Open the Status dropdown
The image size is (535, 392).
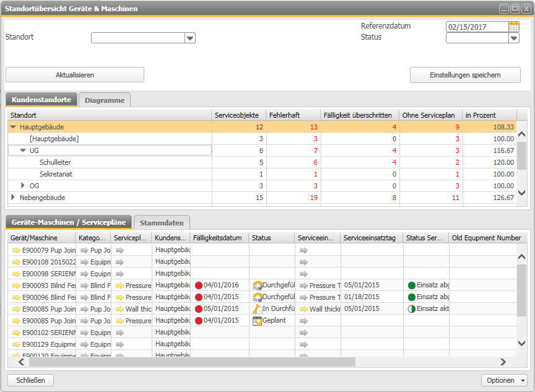click(513, 38)
